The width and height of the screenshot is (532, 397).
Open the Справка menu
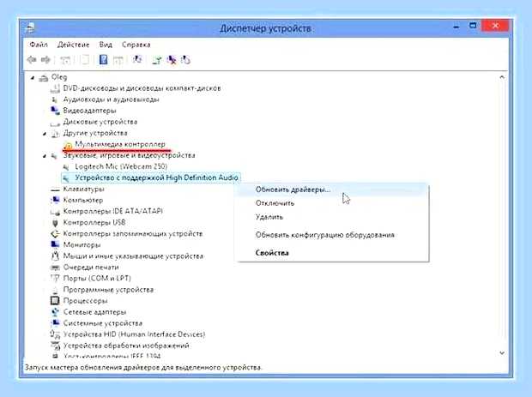136,45
